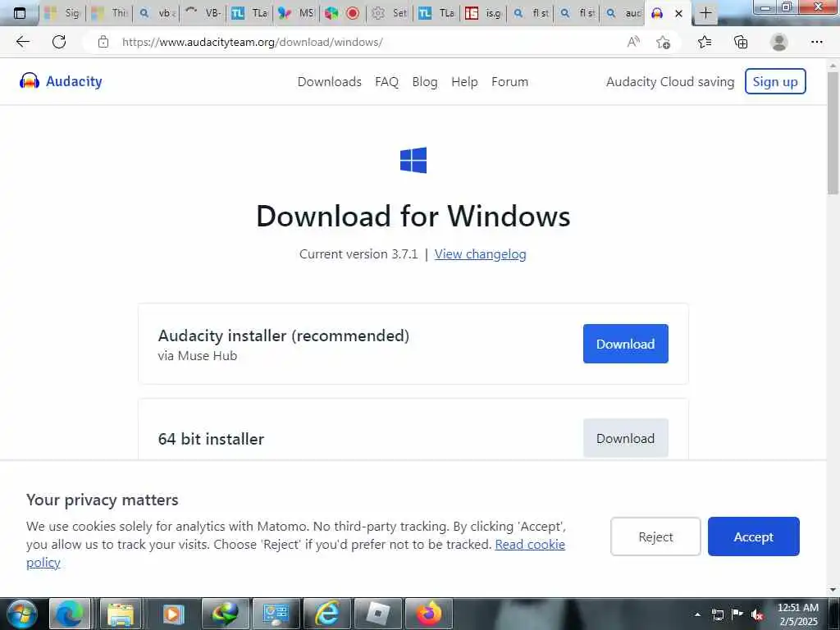
Task: Click the Sign up button
Action: click(x=775, y=81)
